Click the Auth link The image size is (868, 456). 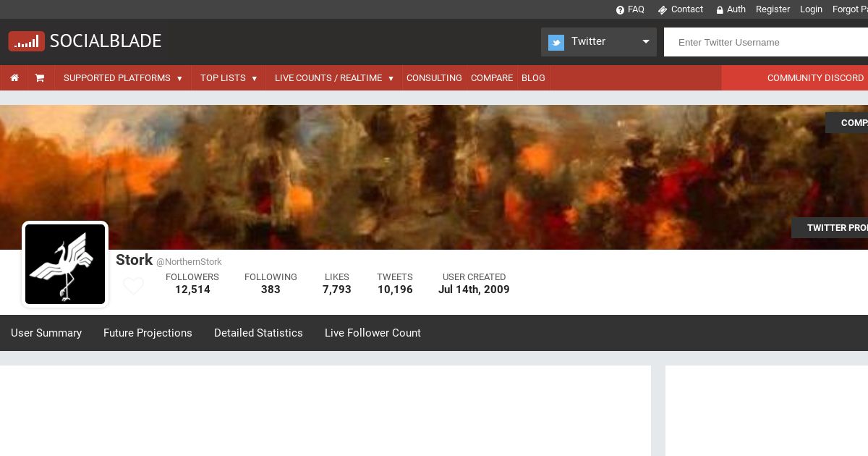click(736, 9)
